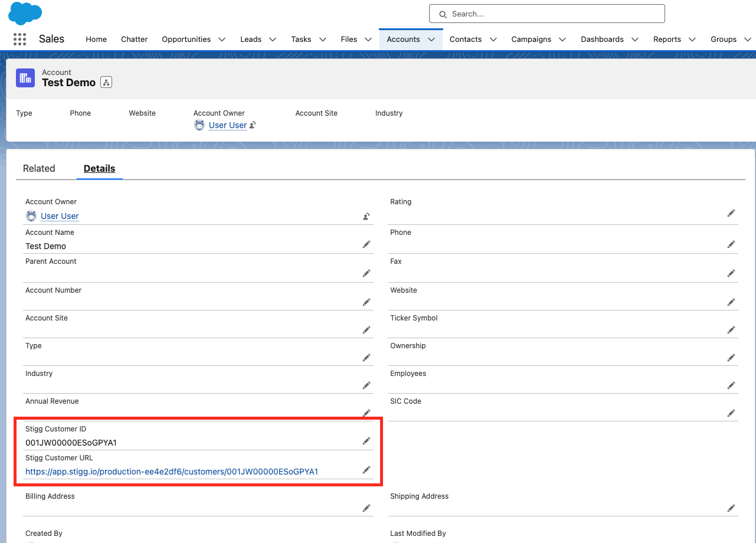Screen dimensions: 756x543
Task: Switch to the Related tab
Action: click(39, 168)
